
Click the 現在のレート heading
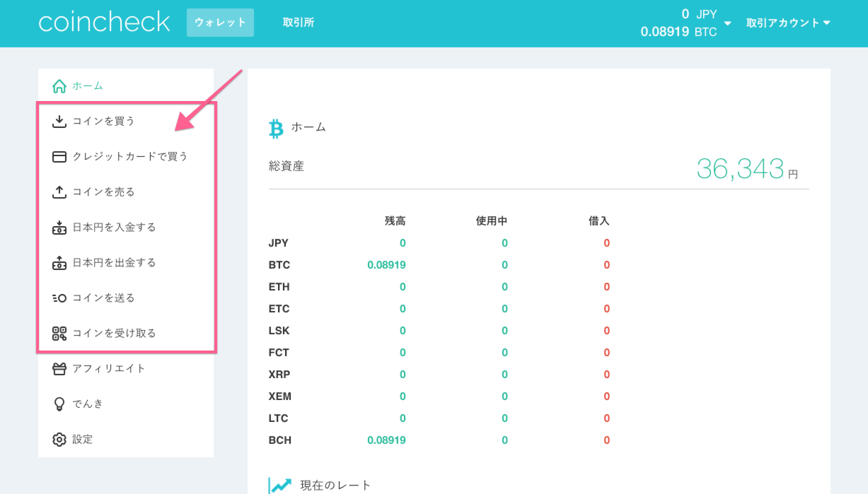[335, 486]
